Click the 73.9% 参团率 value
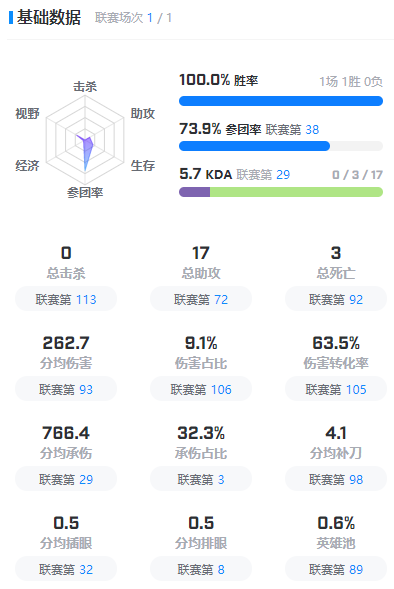 (x=220, y=129)
